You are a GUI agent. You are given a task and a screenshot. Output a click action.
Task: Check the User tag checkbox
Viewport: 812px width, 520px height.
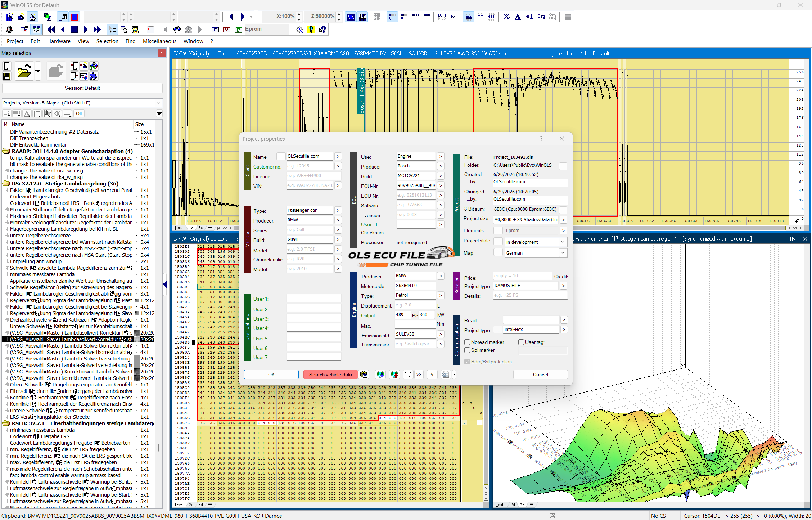(521, 342)
